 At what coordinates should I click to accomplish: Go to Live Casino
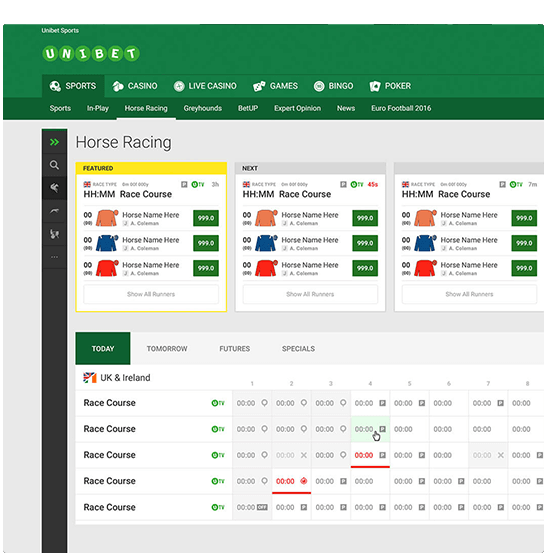[x=205, y=86]
